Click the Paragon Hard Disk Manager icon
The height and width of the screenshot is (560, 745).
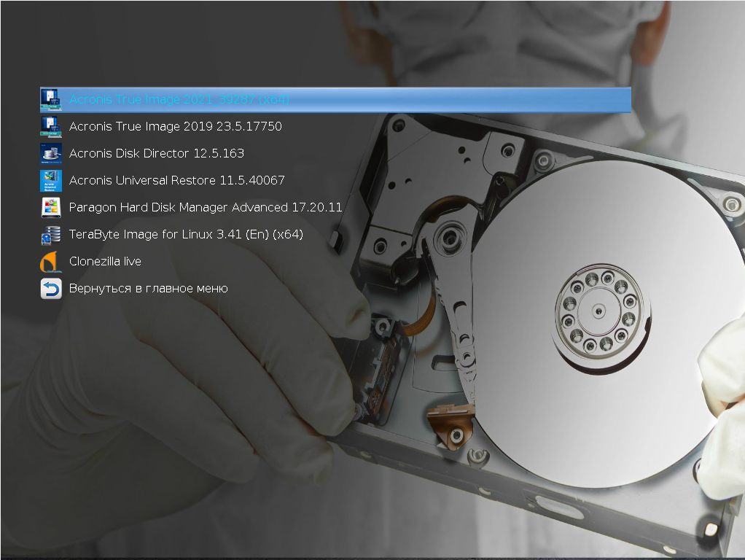[51, 208]
